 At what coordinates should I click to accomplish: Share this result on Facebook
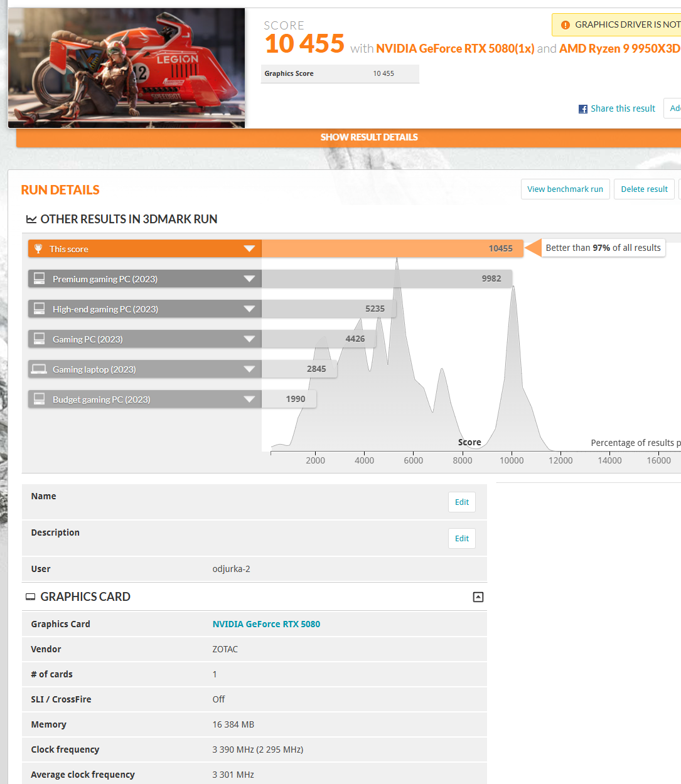click(x=623, y=109)
